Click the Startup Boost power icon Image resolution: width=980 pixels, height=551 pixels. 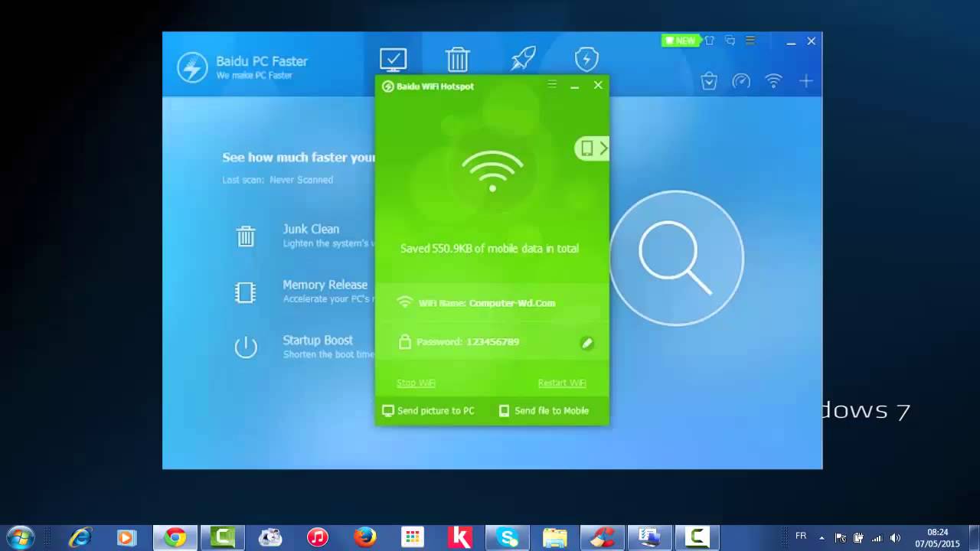point(246,347)
